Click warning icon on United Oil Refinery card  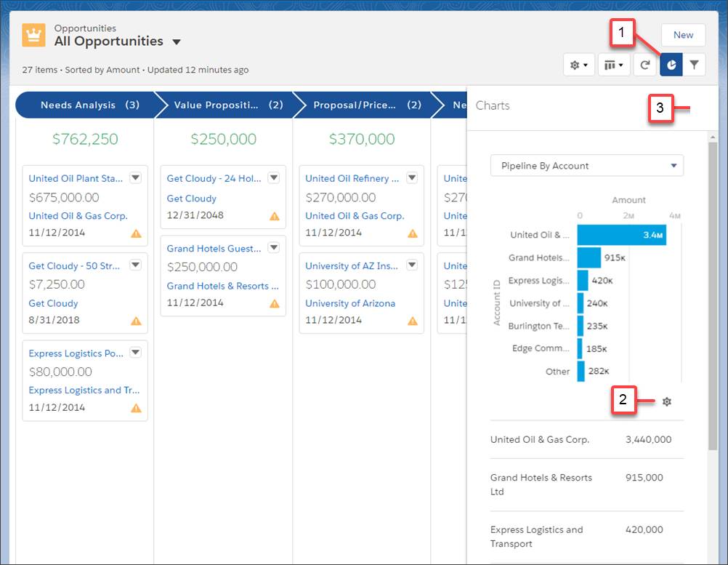pos(413,233)
